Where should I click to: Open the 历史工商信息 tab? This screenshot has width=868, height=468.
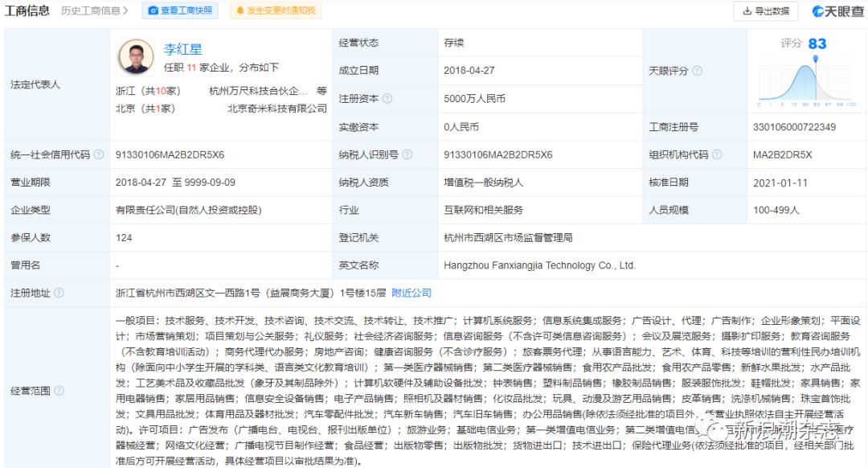coord(91,10)
